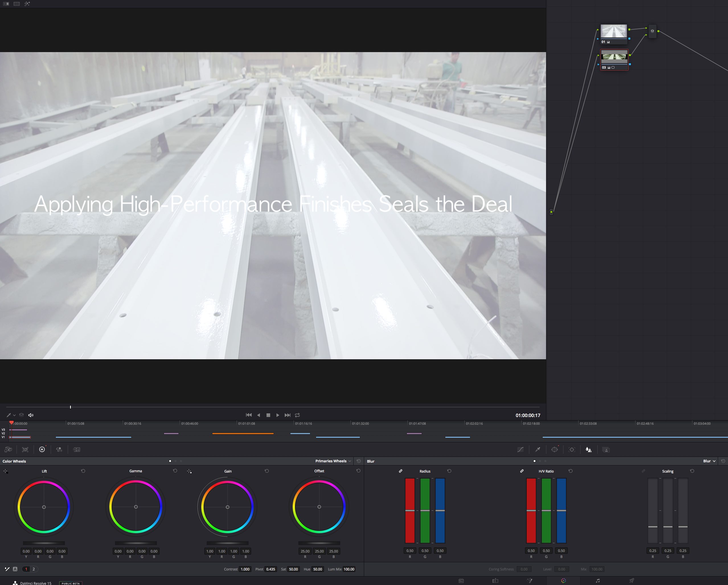Click the red Radius slider
The width and height of the screenshot is (728, 585).
pos(410,510)
